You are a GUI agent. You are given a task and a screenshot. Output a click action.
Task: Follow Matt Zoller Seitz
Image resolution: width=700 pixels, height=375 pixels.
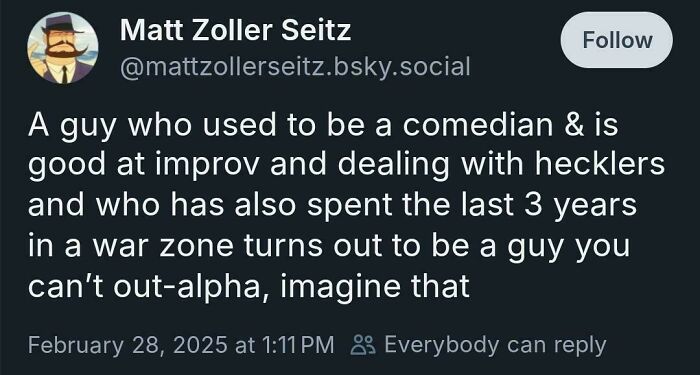click(617, 40)
